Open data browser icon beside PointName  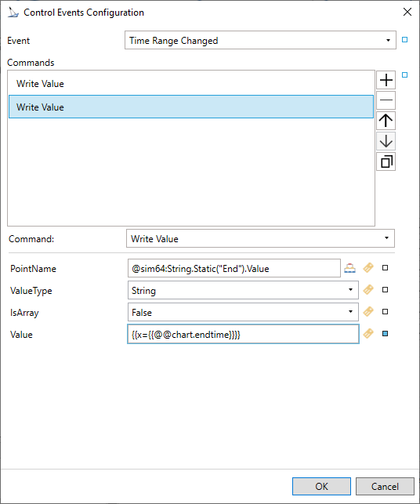(349, 268)
